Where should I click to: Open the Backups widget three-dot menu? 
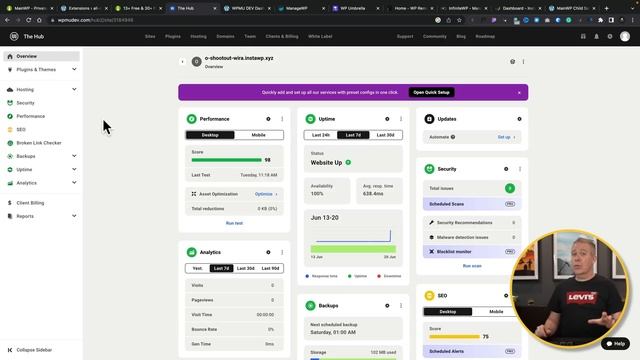click(401, 306)
